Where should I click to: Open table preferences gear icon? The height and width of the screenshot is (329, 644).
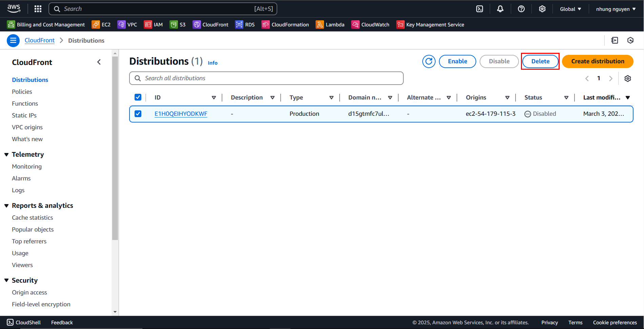(x=627, y=79)
